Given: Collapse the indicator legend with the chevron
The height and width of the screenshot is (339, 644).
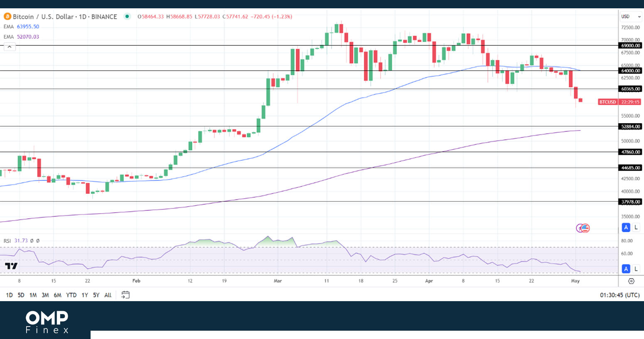Looking at the screenshot, I should (x=10, y=47).
